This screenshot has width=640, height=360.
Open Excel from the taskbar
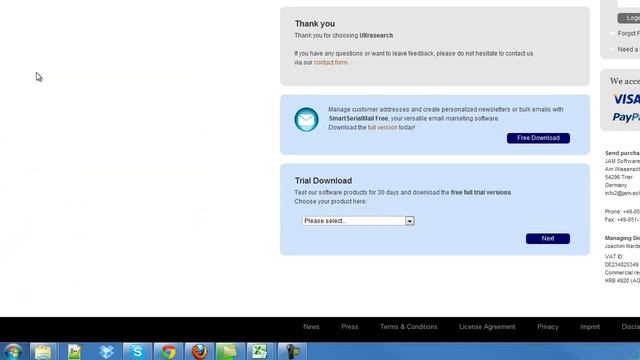260,352
